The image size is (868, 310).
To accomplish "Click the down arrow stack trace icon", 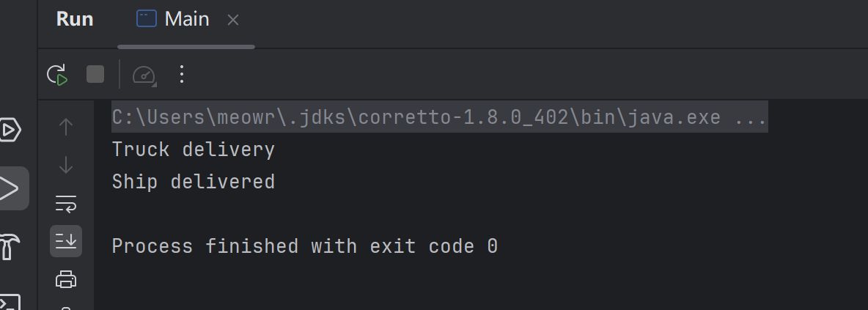I will click(x=66, y=165).
